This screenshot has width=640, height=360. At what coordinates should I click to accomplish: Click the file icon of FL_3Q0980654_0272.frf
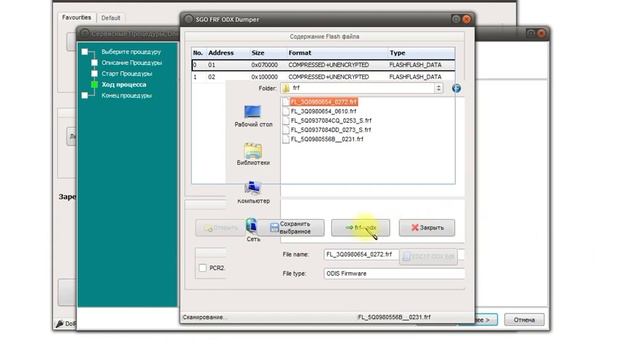286,102
